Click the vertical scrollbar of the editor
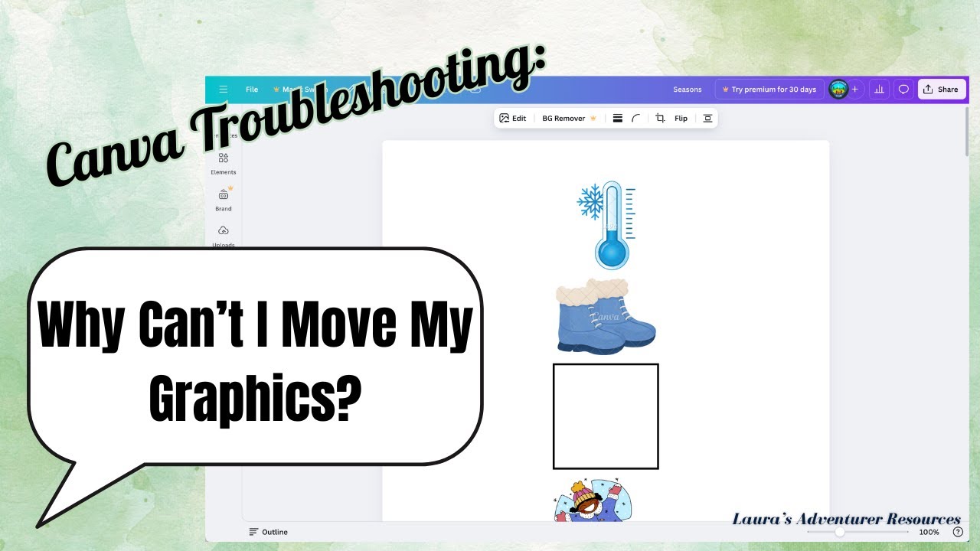The width and height of the screenshot is (980, 551). coord(968,130)
